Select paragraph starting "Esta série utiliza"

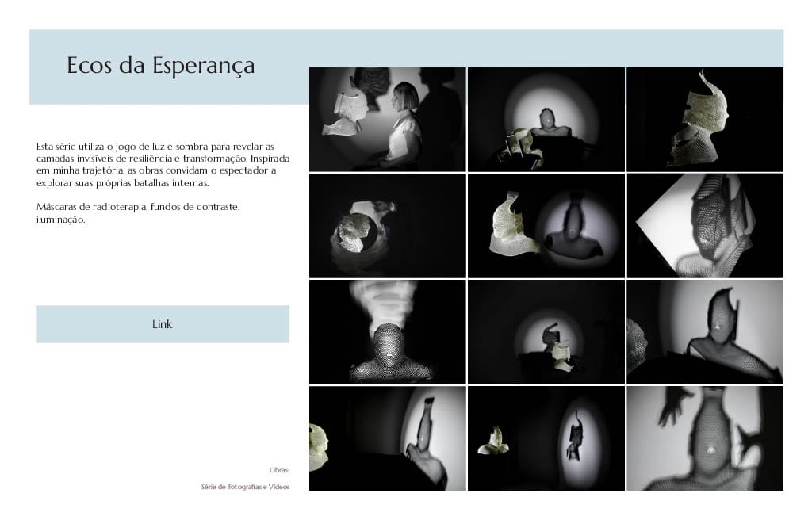coord(163,165)
